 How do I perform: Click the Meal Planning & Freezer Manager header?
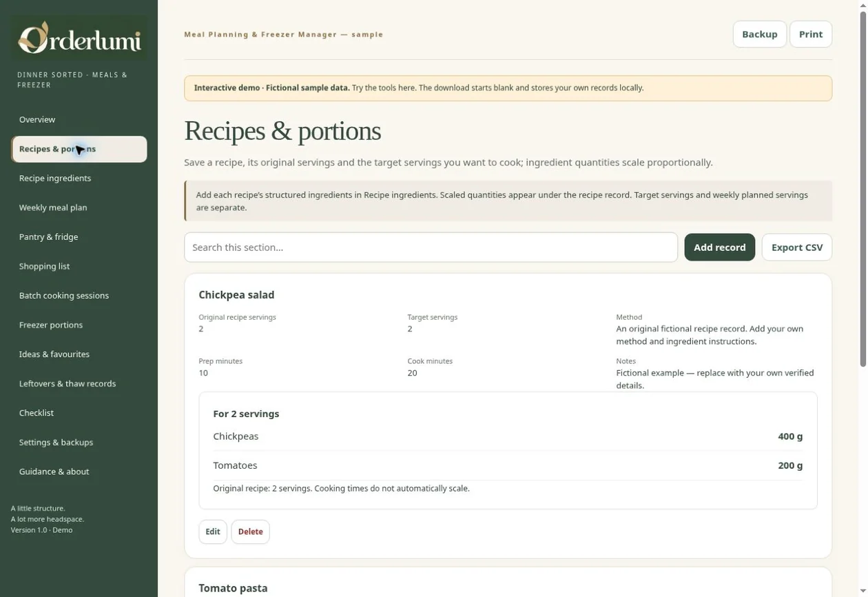point(283,34)
